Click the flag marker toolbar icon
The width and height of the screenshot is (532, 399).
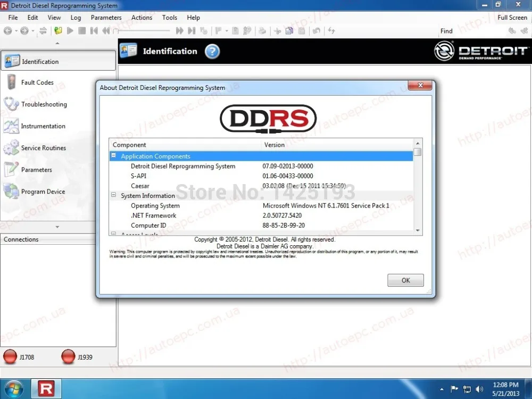[x=218, y=31]
